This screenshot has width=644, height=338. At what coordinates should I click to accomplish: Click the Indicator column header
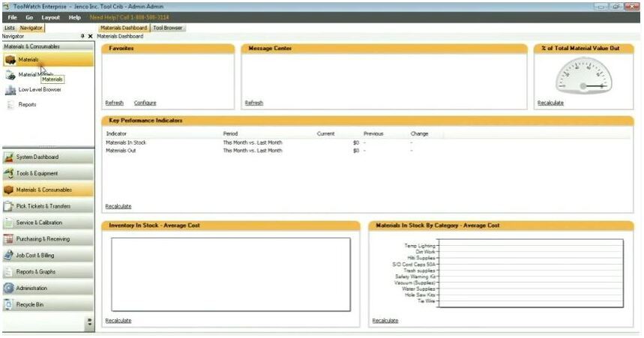coord(116,133)
